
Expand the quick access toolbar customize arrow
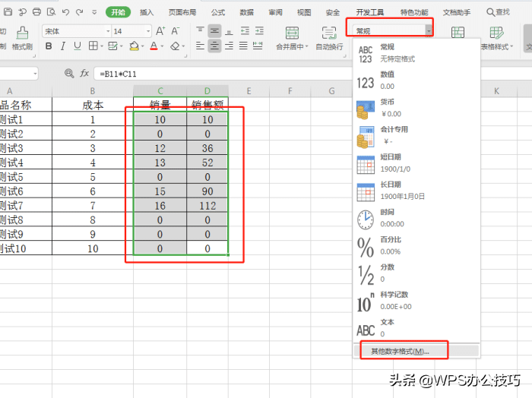click(x=94, y=13)
